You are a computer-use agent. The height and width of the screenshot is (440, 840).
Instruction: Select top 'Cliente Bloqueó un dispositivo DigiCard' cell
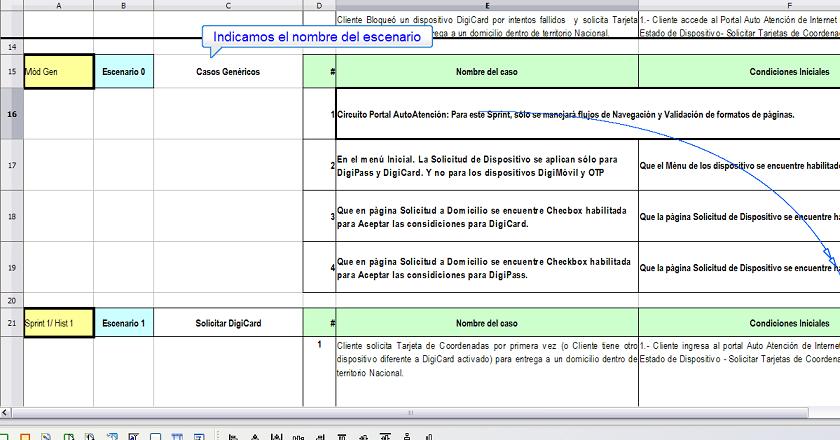coord(487,25)
